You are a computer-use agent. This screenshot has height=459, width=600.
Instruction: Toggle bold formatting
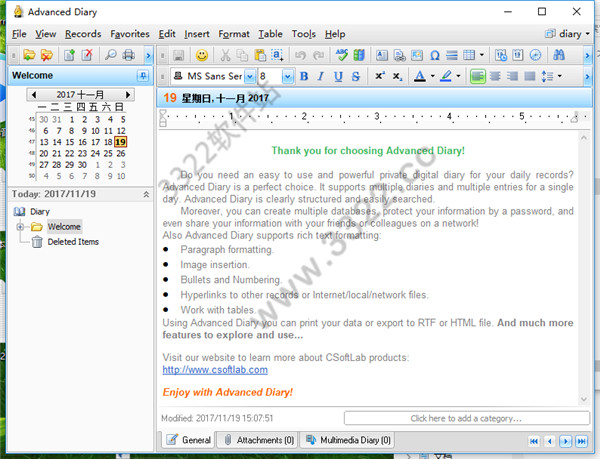click(304, 76)
